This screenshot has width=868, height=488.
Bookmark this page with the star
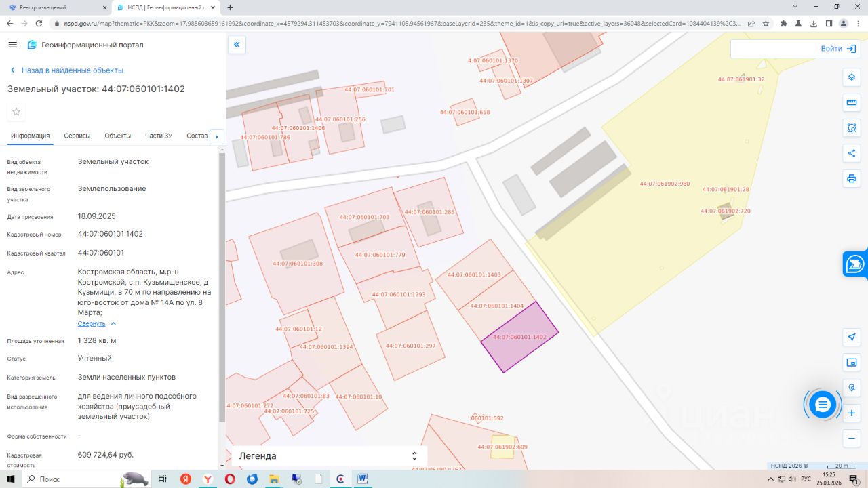click(766, 23)
